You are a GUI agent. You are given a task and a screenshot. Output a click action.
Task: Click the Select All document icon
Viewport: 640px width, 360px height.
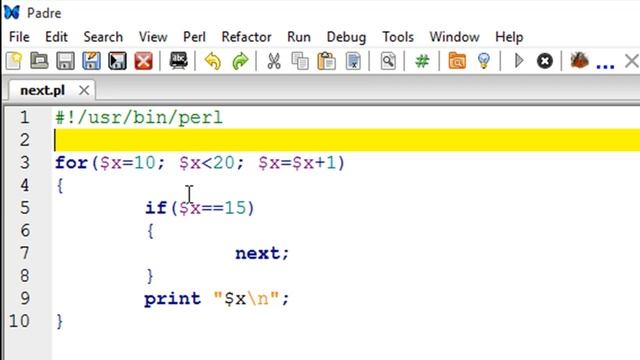[x=353, y=61]
